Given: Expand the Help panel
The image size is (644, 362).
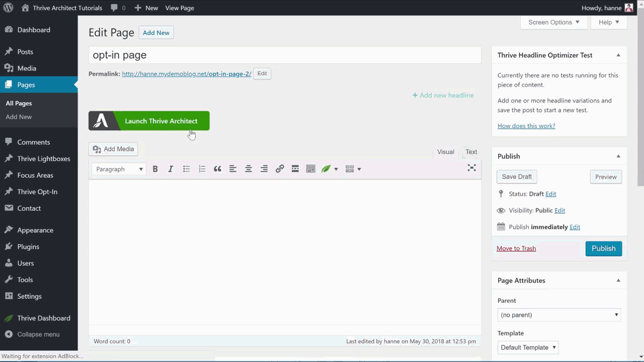Looking at the screenshot, I should pyautogui.click(x=609, y=22).
